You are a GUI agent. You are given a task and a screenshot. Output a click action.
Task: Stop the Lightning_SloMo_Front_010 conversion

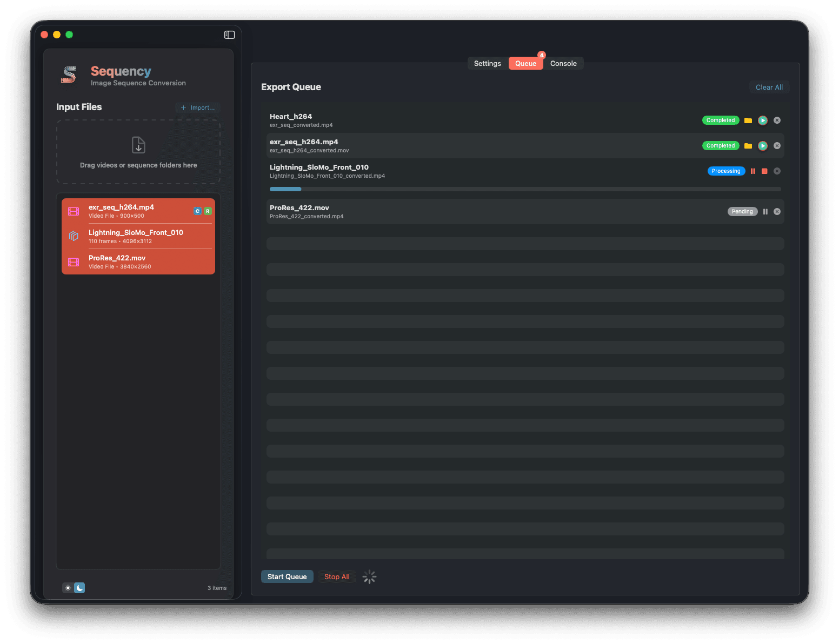[764, 171]
